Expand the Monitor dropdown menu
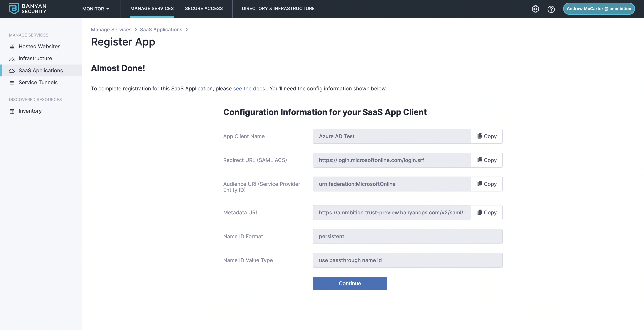644x330 pixels. tap(95, 9)
